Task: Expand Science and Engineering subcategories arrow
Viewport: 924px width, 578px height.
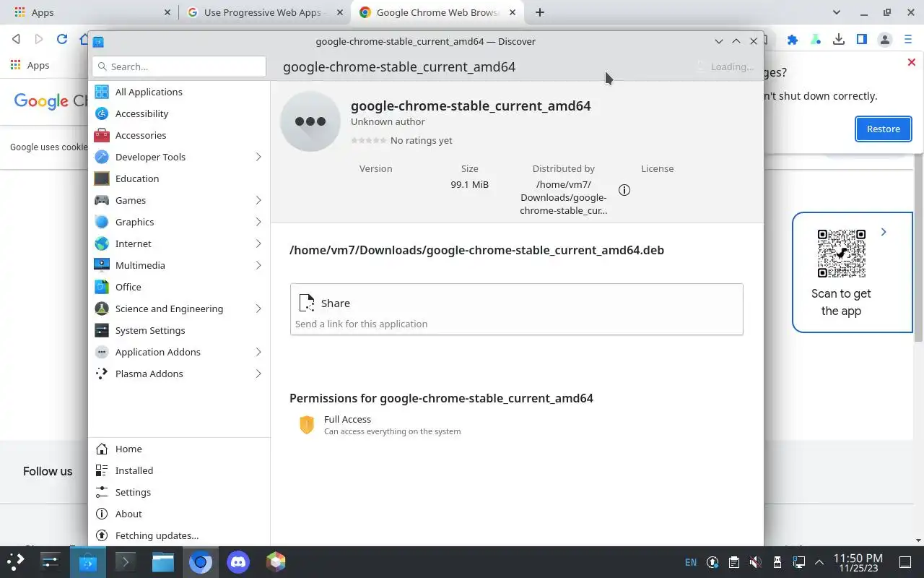Action: coord(258,309)
